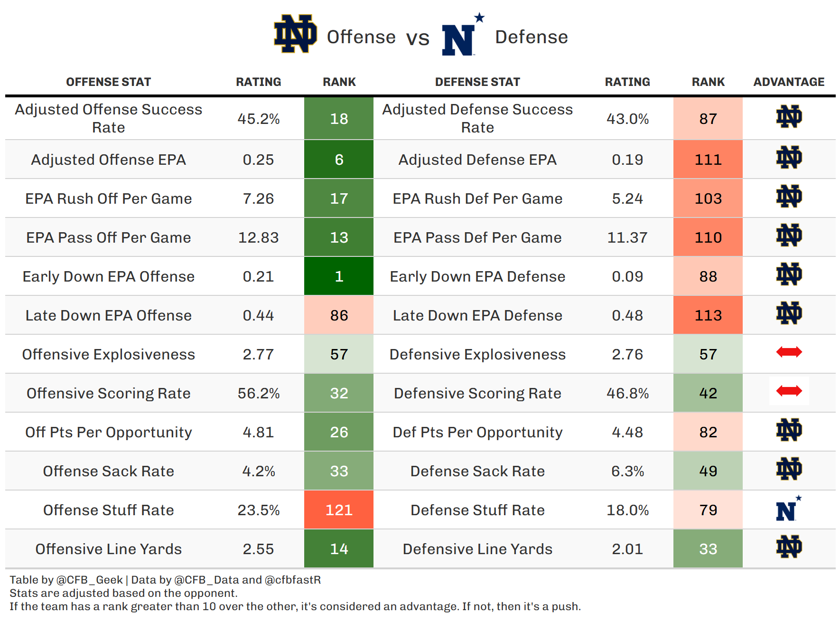Click red push arrow in Defensive Scoring Rate row
This screenshot has height=623, width=840.
(789, 391)
